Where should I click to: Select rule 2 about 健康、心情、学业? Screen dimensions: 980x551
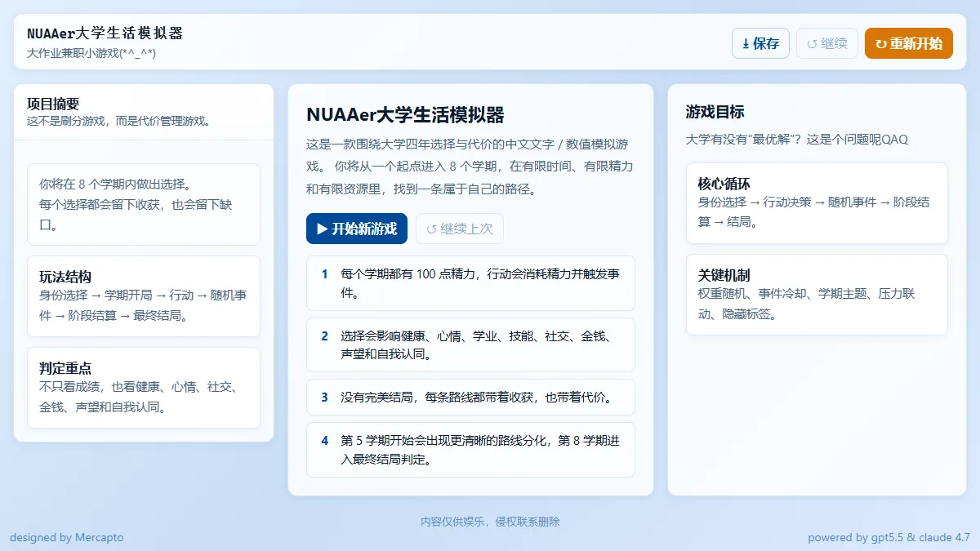pos(470,345)
